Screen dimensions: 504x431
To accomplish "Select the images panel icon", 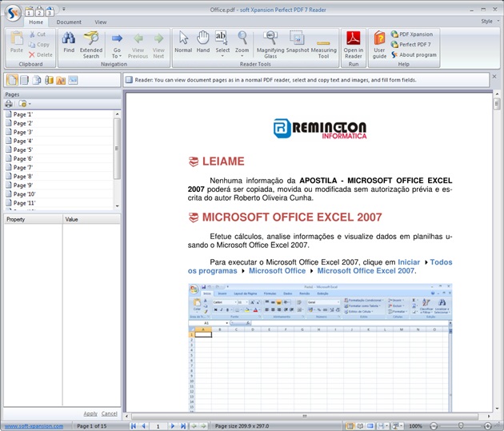I will [73, 80].
